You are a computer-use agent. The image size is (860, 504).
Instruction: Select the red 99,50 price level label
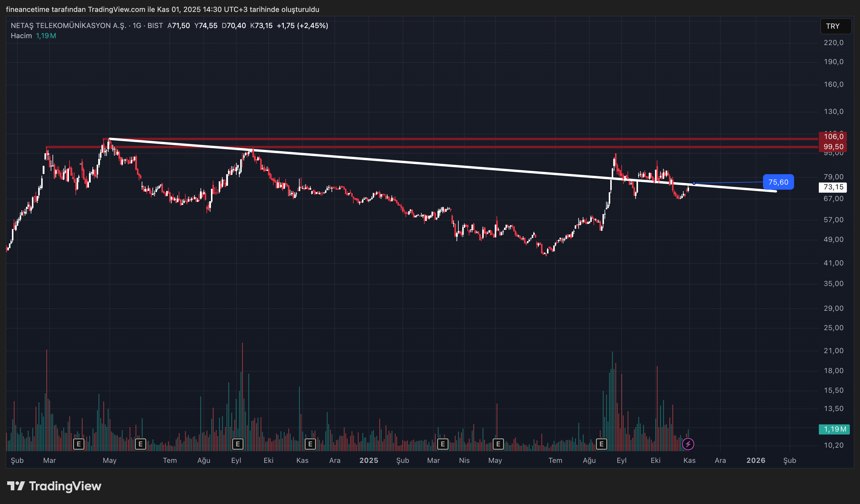833,147
